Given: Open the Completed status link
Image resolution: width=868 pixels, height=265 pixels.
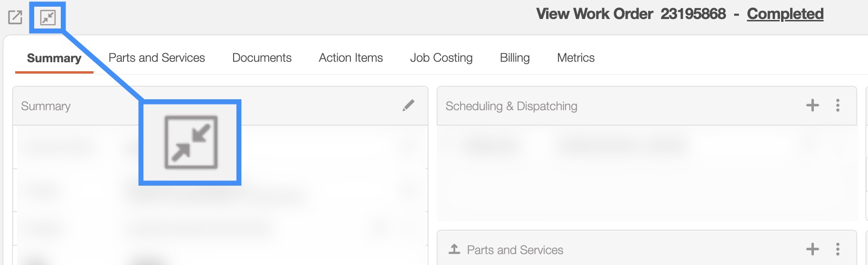Looking at the screenshot, I should coord(785,14).
